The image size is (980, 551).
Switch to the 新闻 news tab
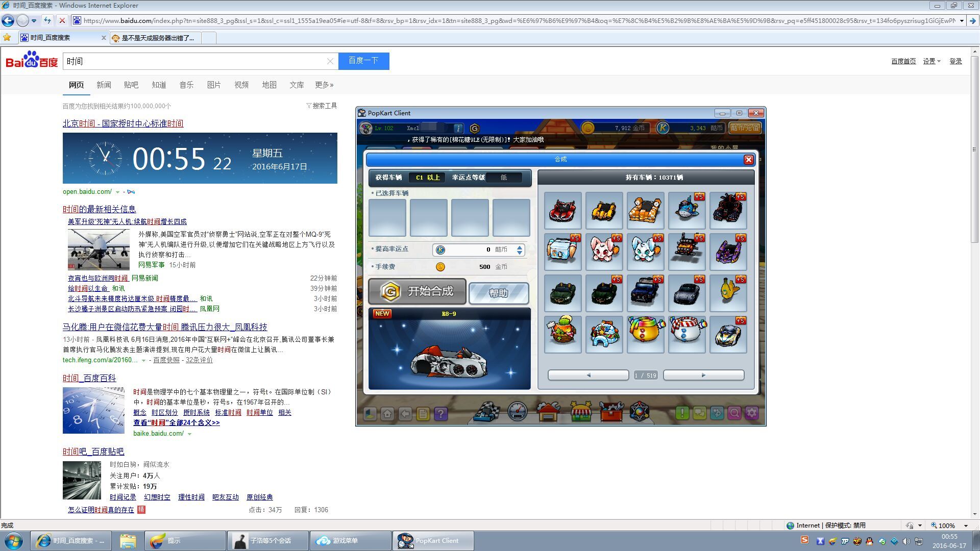pyautogui.click(x=104, y=85)
